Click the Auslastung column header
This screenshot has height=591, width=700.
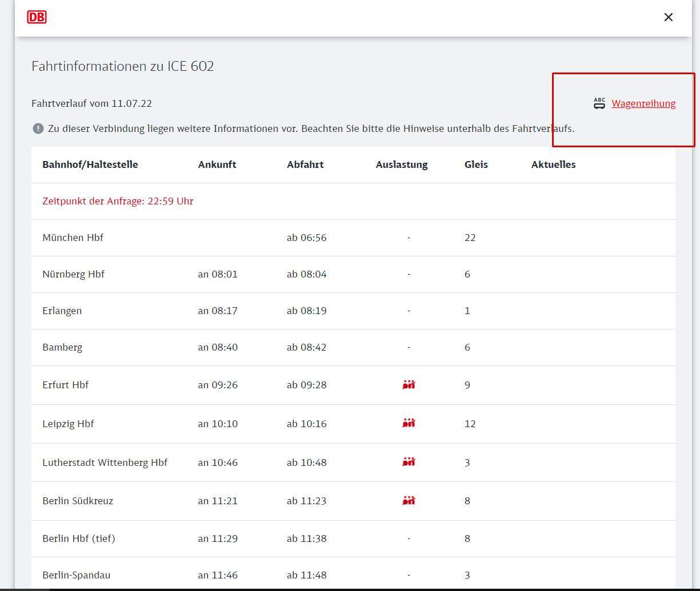pyautogui.click(x=402, y=164)
